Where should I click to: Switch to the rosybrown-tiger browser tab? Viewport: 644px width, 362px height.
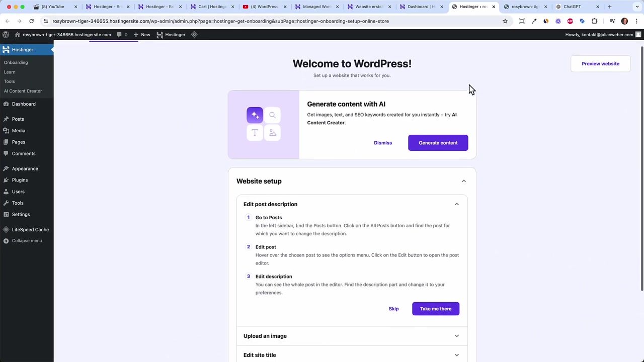(x=525, y=7)
